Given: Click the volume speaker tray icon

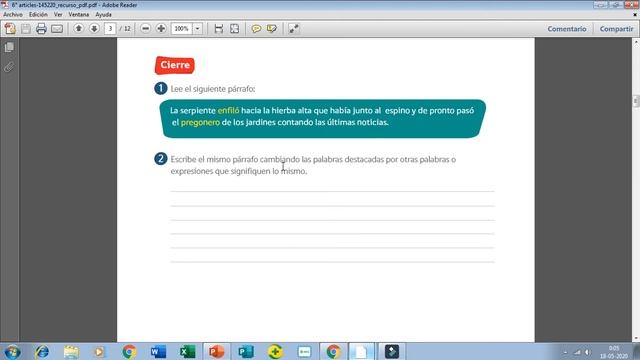Looking at the screenshot, I should coord(588,352).
